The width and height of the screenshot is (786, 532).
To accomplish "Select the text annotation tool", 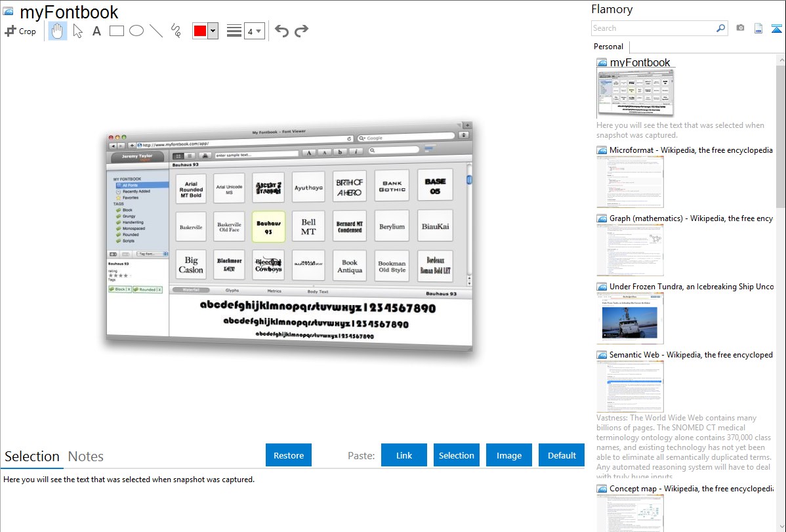I will (x=96, y=31).
